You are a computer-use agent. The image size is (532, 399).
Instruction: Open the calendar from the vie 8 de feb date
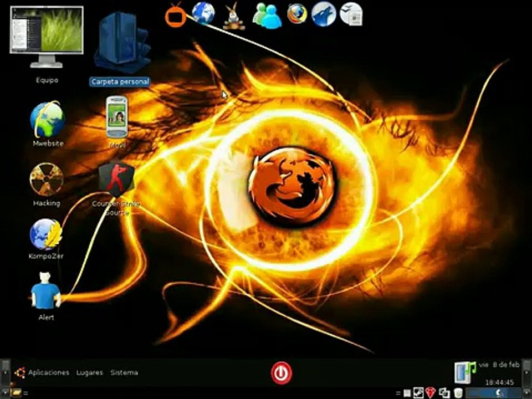tap(499, 365)
